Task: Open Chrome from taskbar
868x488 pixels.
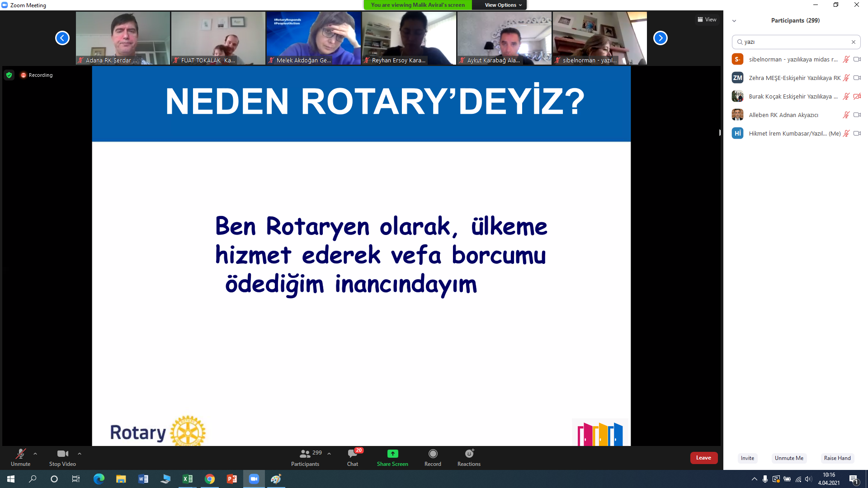Action: point(209,479)
